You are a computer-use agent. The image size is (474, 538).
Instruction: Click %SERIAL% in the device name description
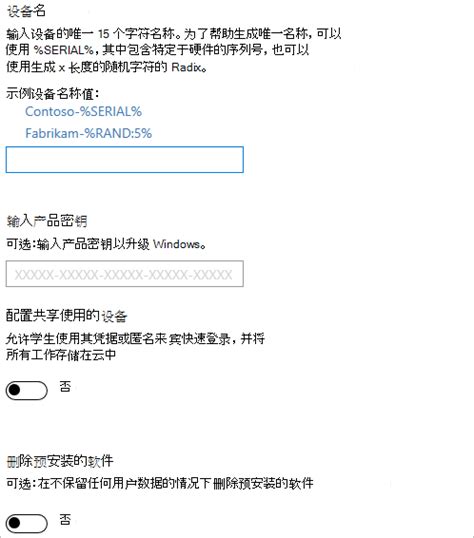click(63, 50)
